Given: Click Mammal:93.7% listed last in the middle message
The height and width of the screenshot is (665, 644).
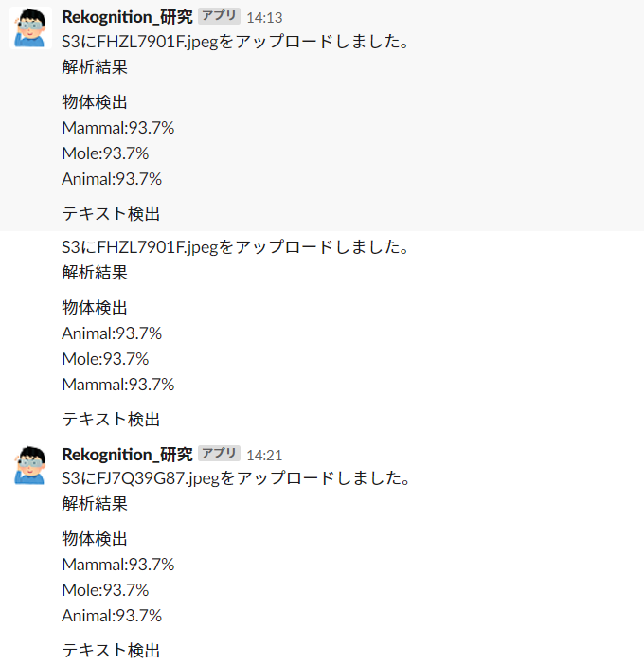Looking at the screenshot, I should pos(118,385).
